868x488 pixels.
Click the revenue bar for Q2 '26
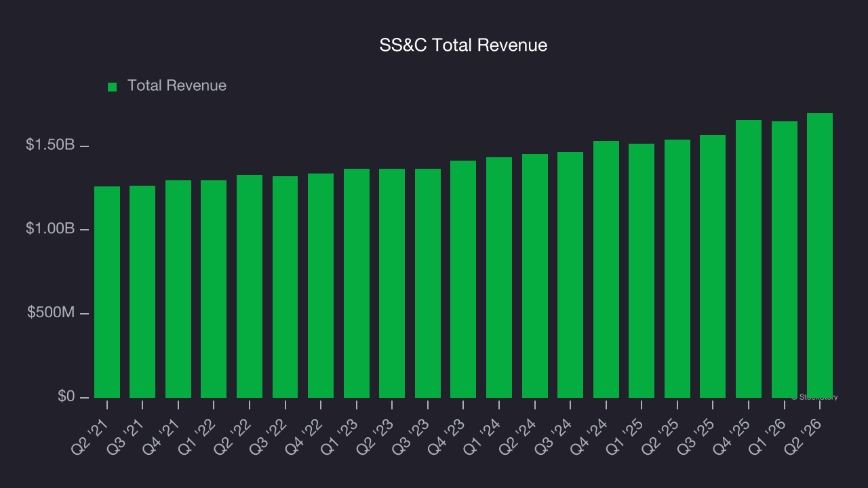[820, 256]
